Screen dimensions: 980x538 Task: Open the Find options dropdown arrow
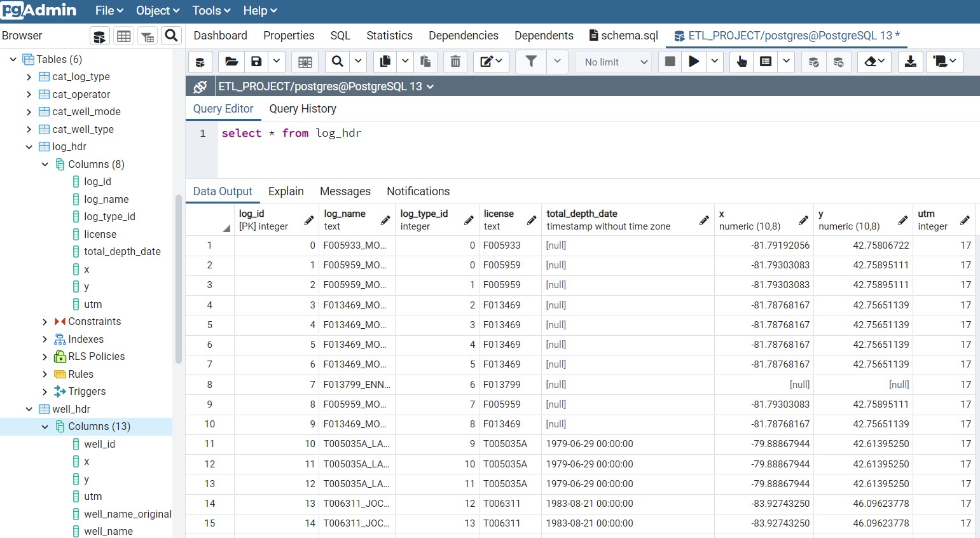(x=358, y=62)
